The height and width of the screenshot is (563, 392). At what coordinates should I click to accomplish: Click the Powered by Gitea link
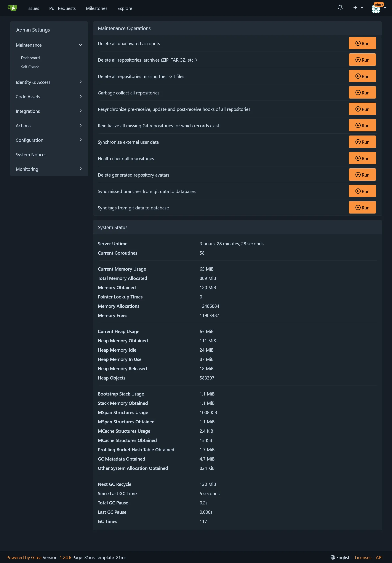pyautogui.click(x=24, y=557)
